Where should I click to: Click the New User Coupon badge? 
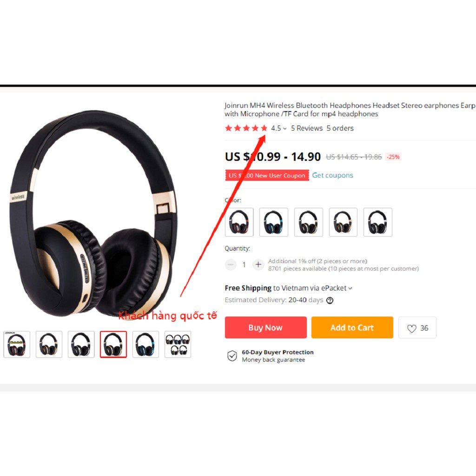tap(267, 175)
